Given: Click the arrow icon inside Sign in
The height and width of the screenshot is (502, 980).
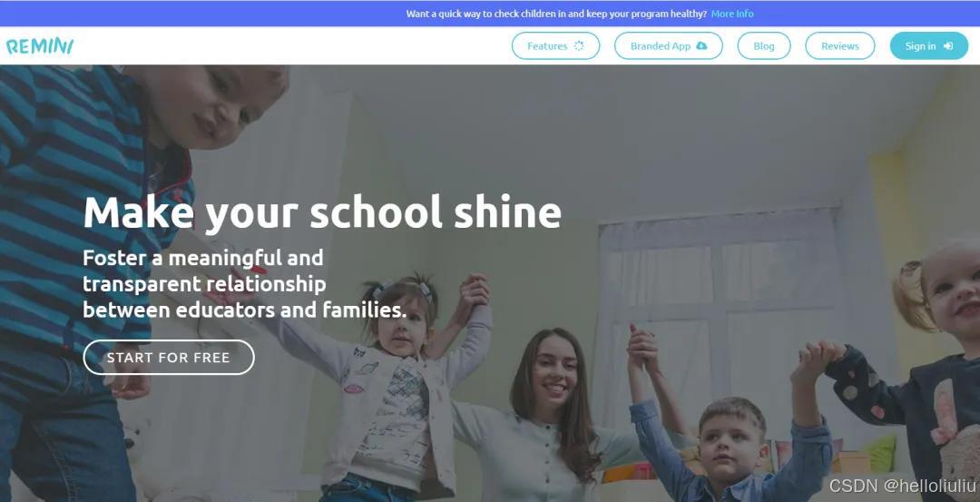Looking at the screenshot, I should pos(948,45).
